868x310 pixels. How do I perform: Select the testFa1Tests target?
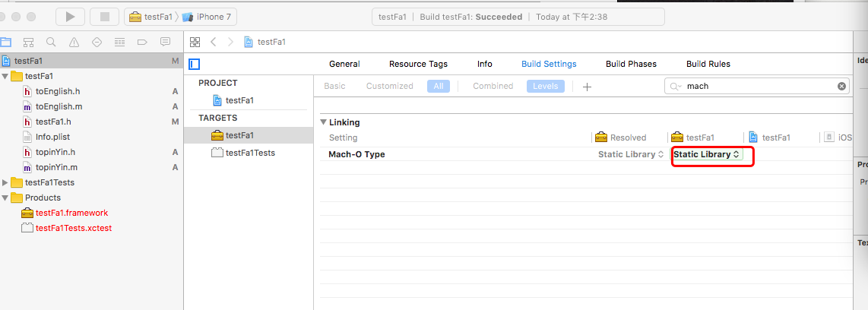tap(250, 153)
